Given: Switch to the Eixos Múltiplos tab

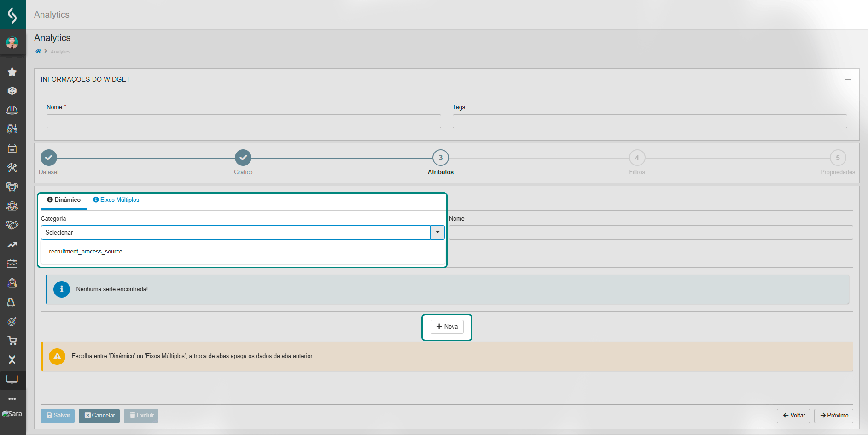Looking at the screenshot, I should 116,200.
